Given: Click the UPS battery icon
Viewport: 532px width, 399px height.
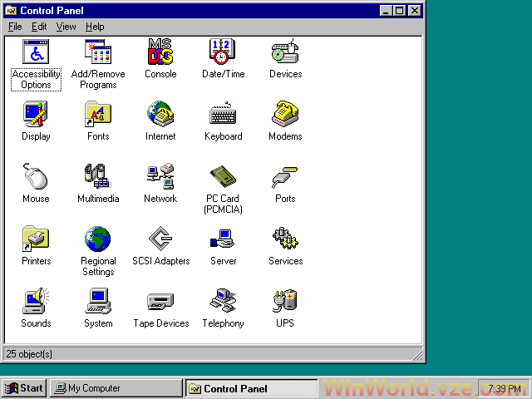Looking at the screenshot, I should coord(285,301).
